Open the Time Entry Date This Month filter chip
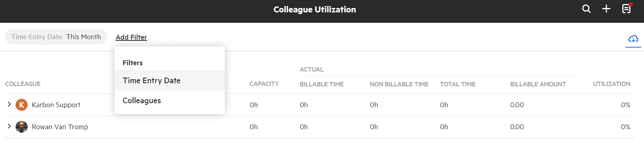644x144 pixels. coord(56,37)
